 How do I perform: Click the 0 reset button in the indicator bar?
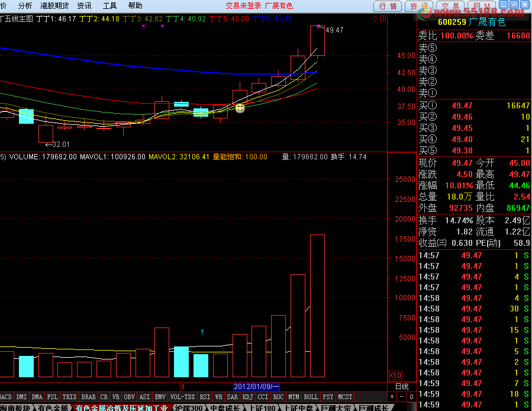pyautogui.click(x=411, y=397)
